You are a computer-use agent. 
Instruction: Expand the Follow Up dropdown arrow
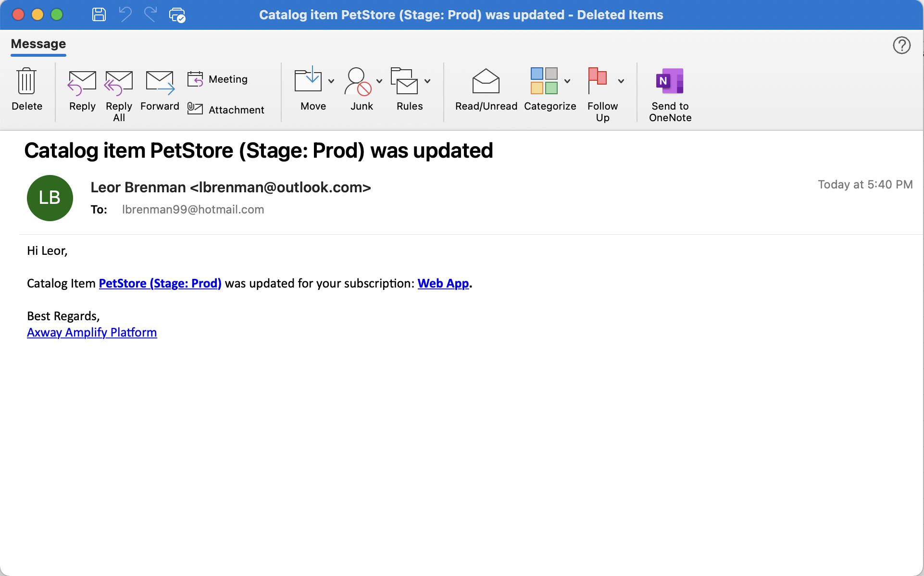coord(621,81)
